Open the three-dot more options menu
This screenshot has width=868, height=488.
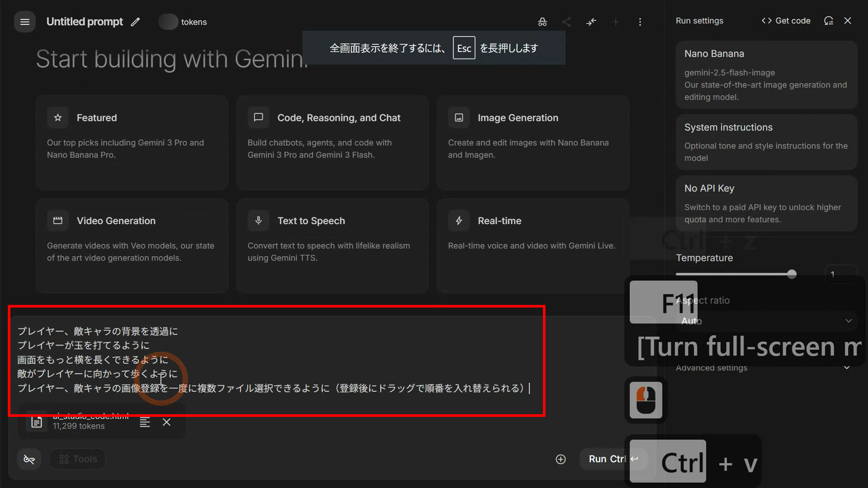[640, 22]
